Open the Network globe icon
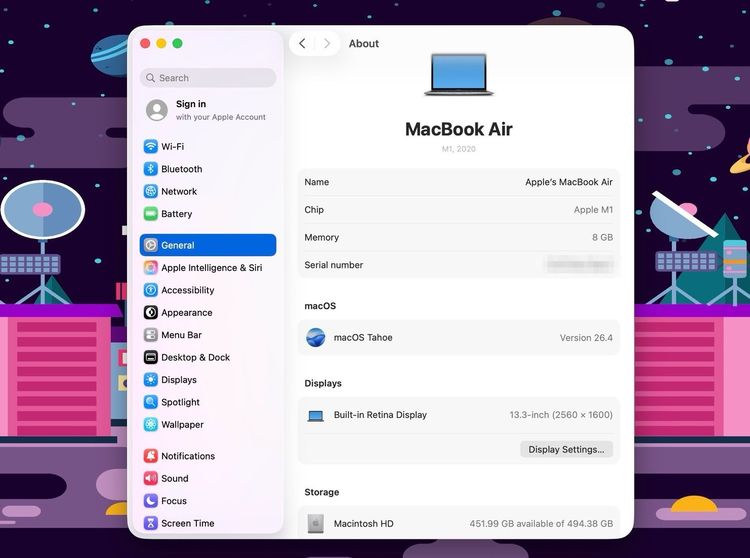This screenshot has height=558, width=750. [151, 191]
